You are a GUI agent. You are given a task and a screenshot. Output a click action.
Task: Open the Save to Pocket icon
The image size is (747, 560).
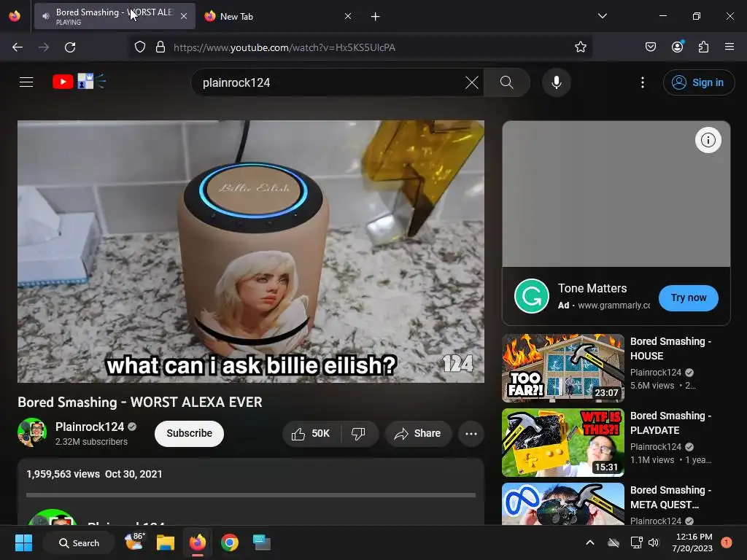point(650,47)
